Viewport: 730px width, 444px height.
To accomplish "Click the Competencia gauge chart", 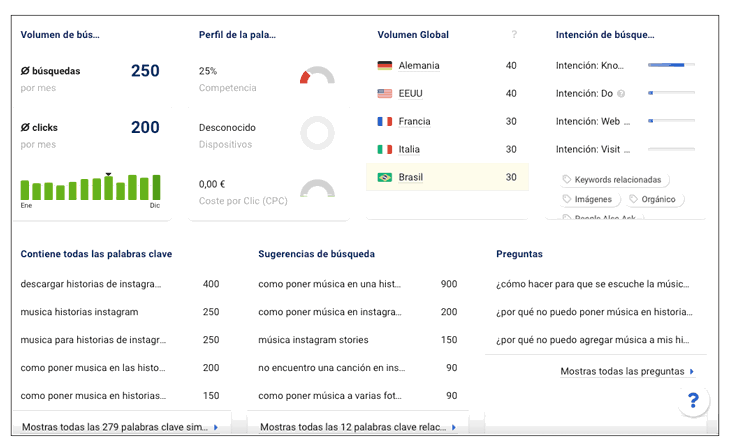I will tap(317, 77).
